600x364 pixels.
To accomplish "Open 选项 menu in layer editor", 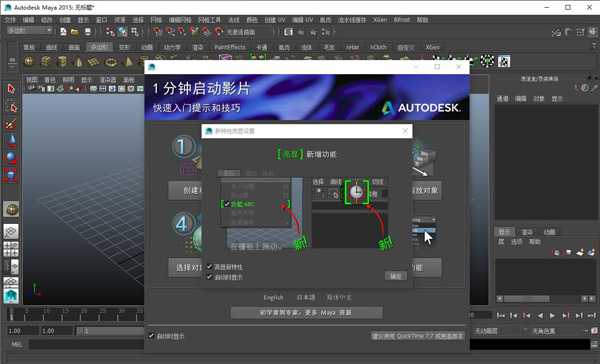I will click(x=516, y=242).
